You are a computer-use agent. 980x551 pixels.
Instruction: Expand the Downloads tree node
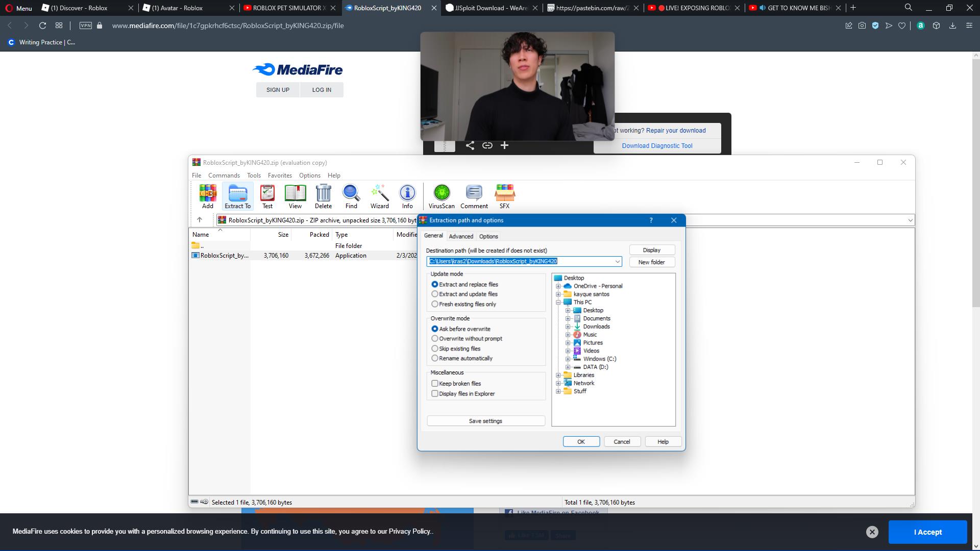[568, 327]
